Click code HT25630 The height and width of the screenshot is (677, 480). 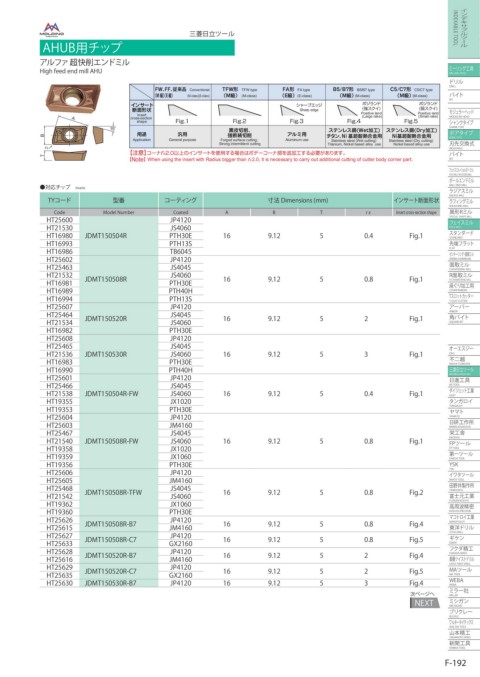pyautogui.click(x=60, y=583)
